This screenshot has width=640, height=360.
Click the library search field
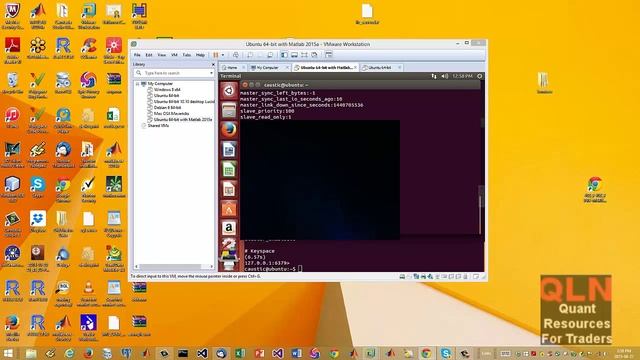pyautogui.click(x=174, y=73)
